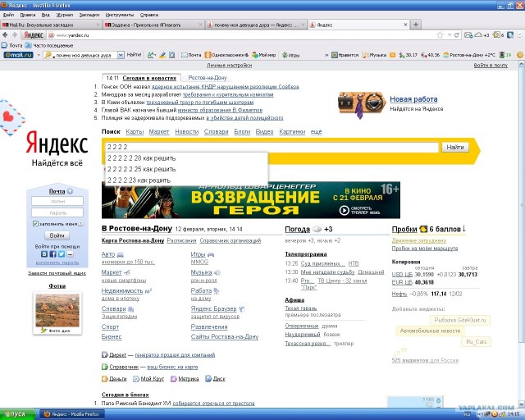Open the Почта bookmark on the bookmarks bar

point(11,45)
